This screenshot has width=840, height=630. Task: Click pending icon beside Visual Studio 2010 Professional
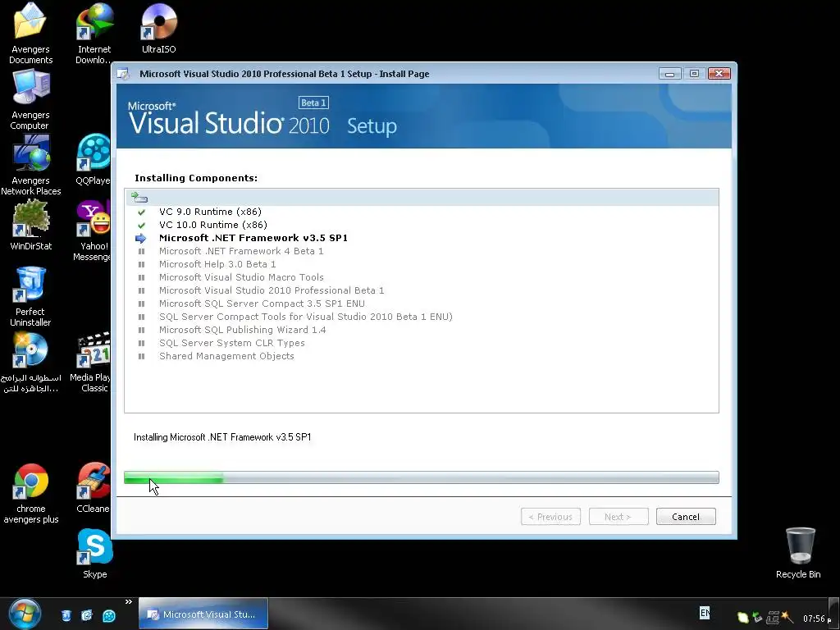(141, 290)
